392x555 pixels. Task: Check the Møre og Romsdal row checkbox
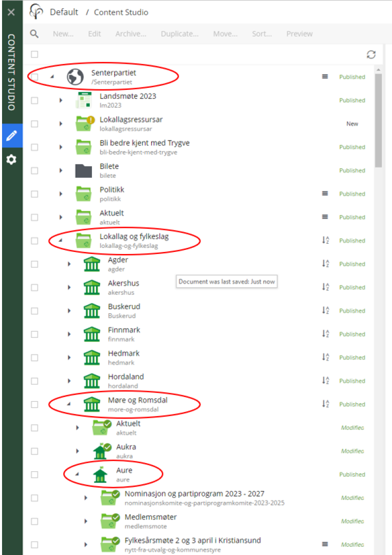pos(35,404)
